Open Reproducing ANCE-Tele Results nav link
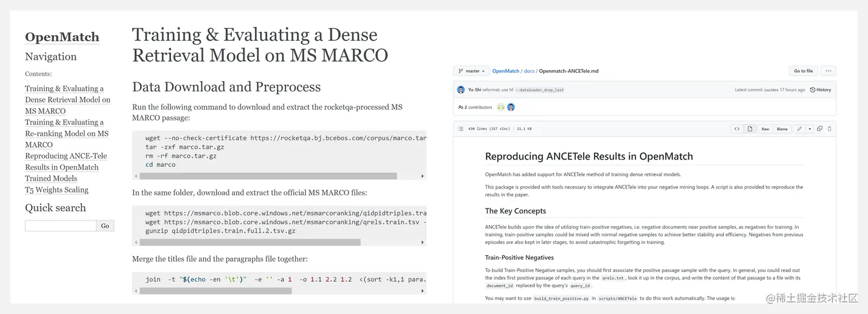The height and width of the screenshot is (314, 868). coord(66,162)
